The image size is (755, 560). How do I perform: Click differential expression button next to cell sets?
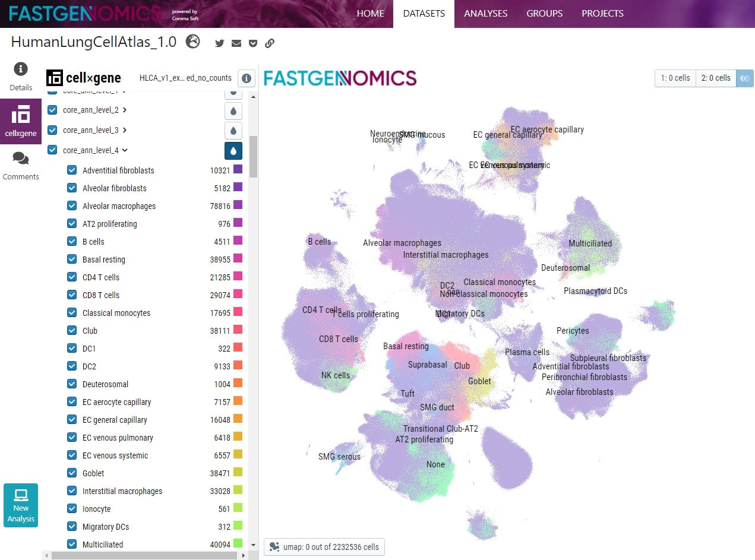pos(745,78)
